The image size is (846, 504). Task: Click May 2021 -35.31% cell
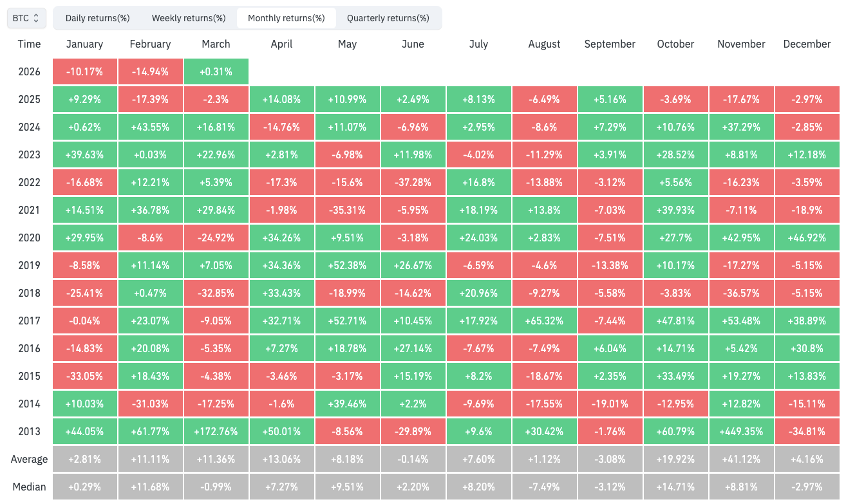(347, 210)
